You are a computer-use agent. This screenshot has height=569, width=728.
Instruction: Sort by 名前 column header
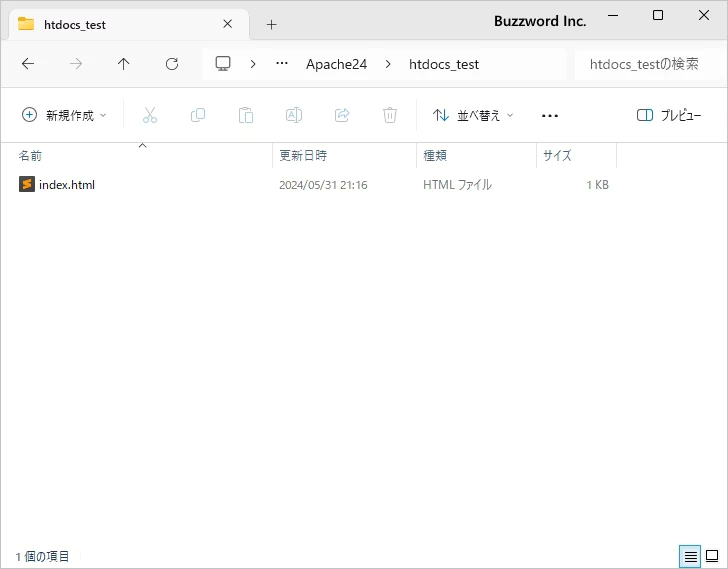[30, 155]
